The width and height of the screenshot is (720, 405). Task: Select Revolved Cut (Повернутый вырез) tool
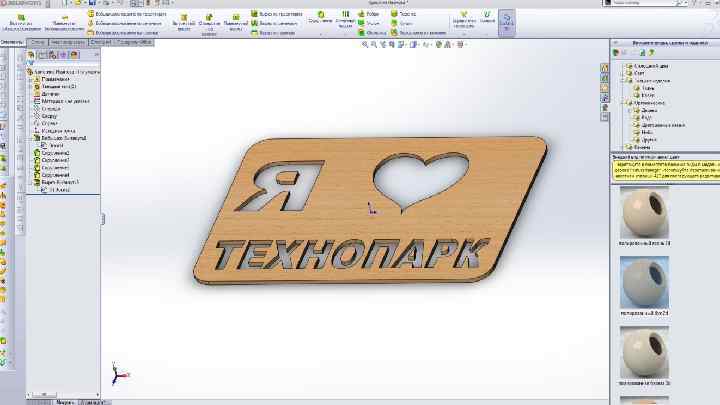[236, 22]
